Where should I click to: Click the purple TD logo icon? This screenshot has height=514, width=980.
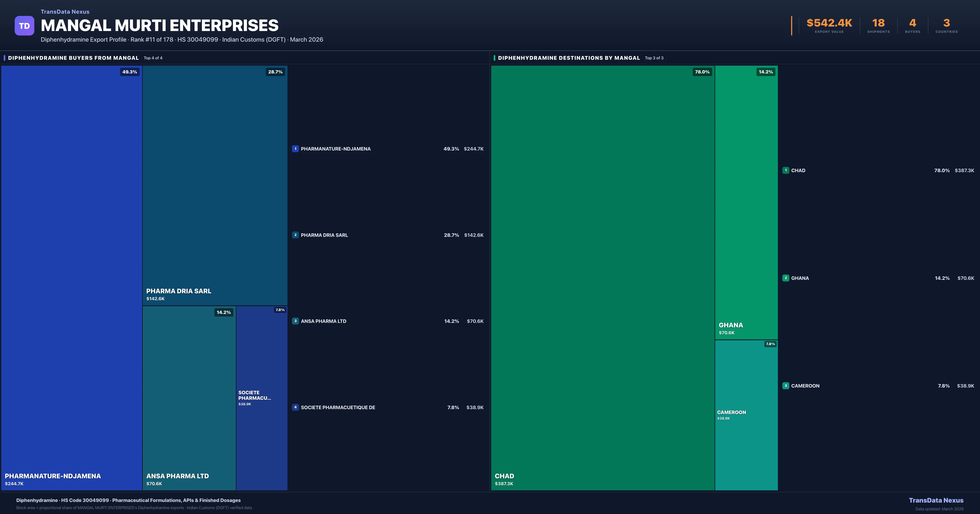coord(24,26)
